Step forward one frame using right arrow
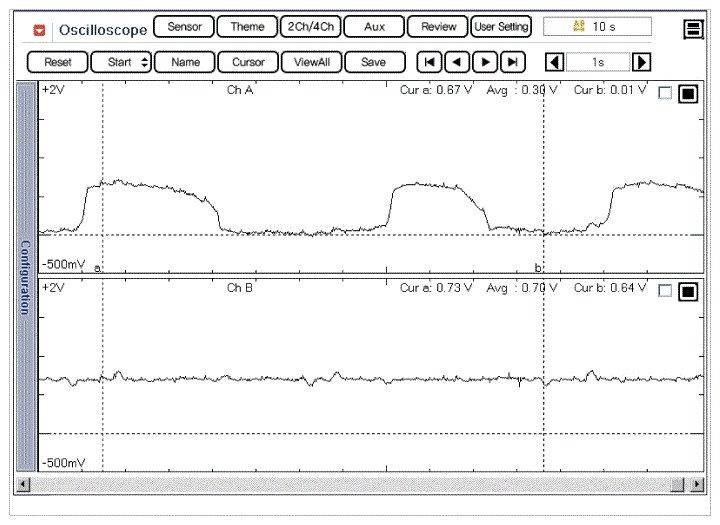This screenshot has width=720, height=525. pyautogui.click(x=485, y=62)
